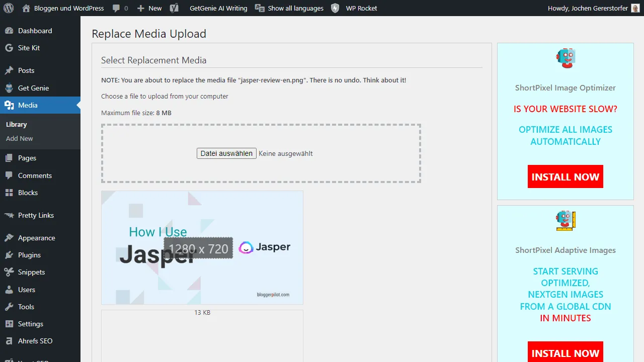Click the ShortPixel Image Optimizer title text
Screen dimensions: 644x362
[566, 87]
